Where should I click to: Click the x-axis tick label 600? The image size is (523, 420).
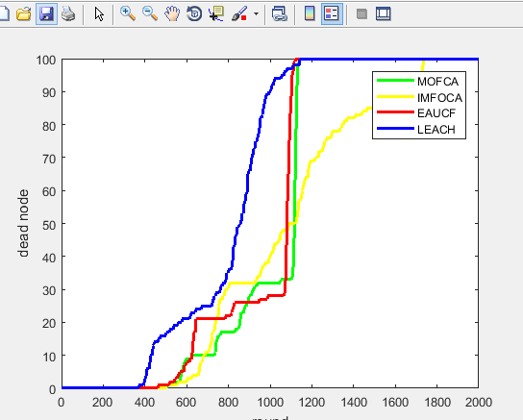187,403
